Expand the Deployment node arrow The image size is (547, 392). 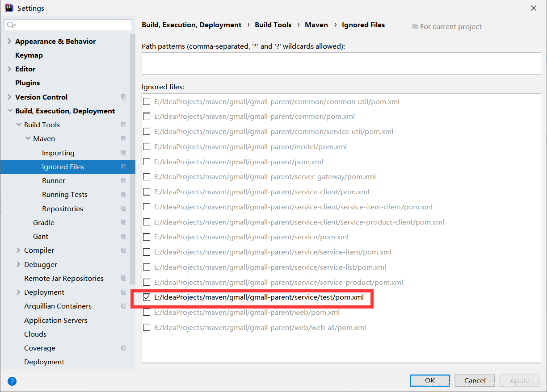coord(19,292)
